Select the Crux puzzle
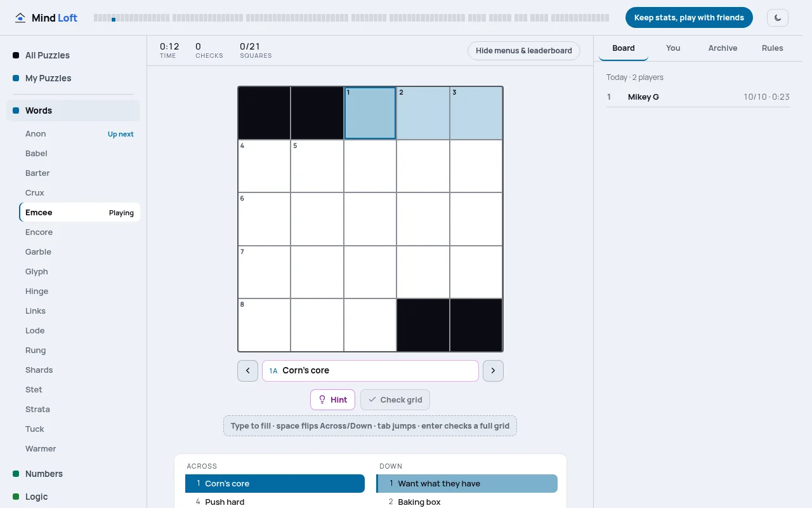The image size is (812, 508). (x=79, y=193)
